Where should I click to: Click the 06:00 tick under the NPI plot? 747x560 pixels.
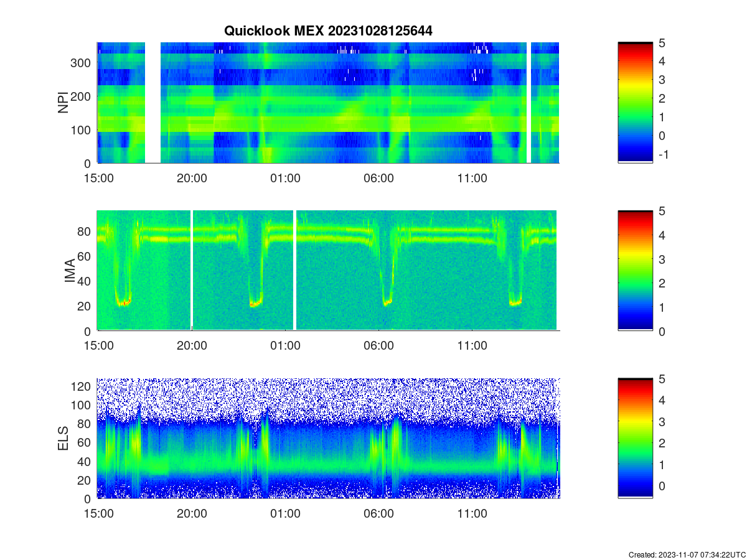click(378, 179)
